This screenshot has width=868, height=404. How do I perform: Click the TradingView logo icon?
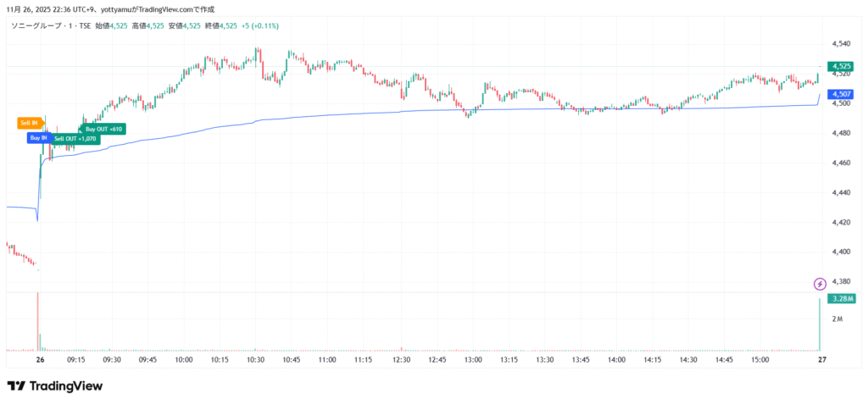pyautogui.click(x=15, y=386)
